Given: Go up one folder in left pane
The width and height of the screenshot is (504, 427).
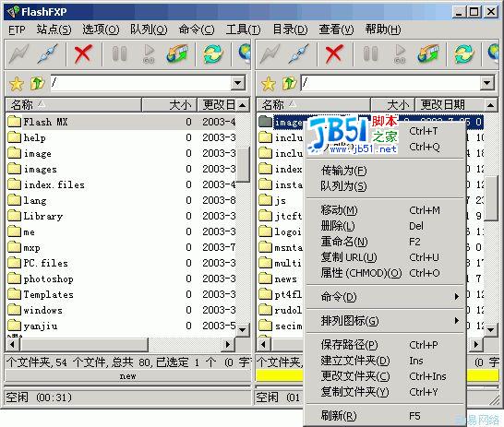Looking at the screenshot, I should (37, 83).
